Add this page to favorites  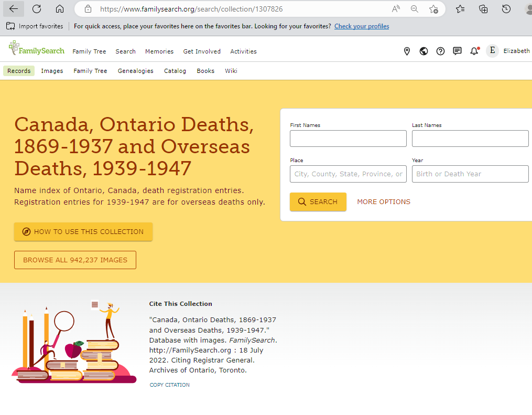click(x=433, y=9)
